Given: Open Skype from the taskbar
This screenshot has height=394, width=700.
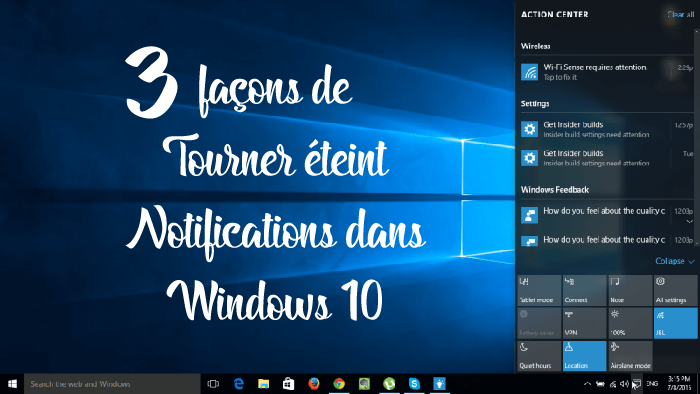Looking at the screenshot, I should click(x=414, y=384).
